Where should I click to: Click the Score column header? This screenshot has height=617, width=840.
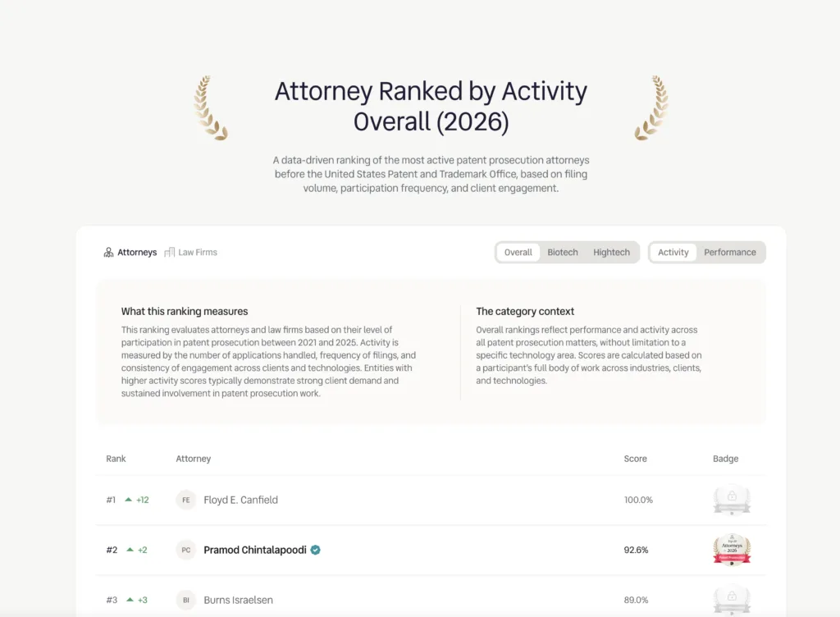[635, 459]
